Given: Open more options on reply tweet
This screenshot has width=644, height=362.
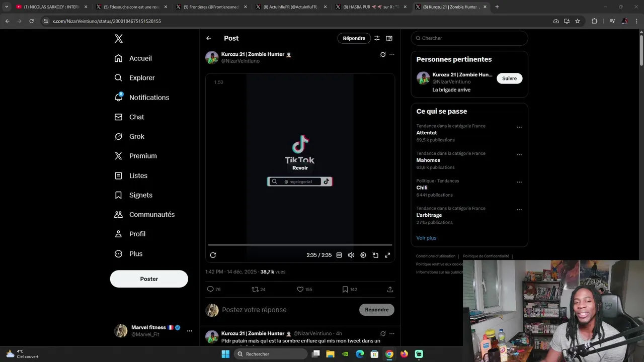Looking at the screenshot, I should [x=392, y=334].
